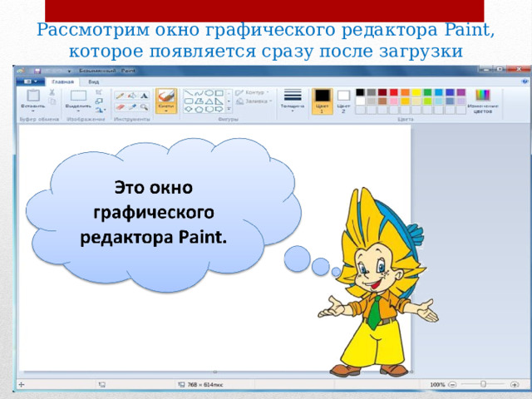Select the Цвет 1 foreground color button

[x=322, y=101]
